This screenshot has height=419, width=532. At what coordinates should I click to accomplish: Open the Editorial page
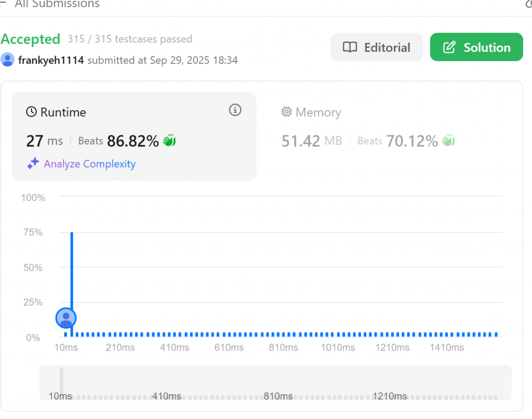(376, 47)
